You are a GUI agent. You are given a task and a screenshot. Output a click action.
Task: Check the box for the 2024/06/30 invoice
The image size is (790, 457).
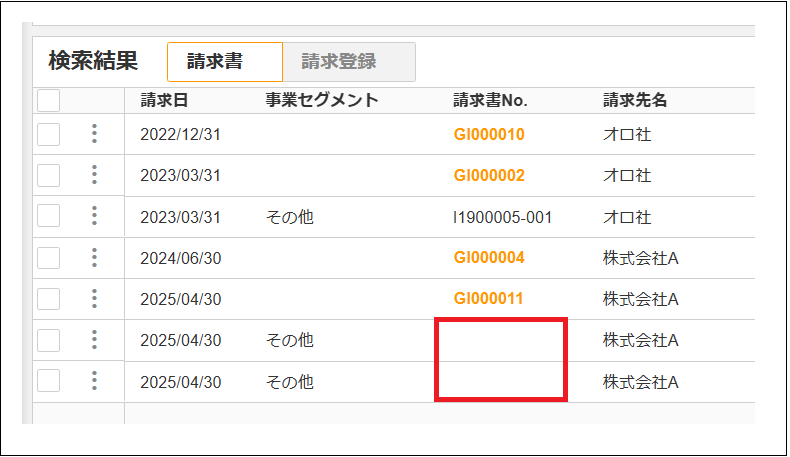[x=48, y=258]
